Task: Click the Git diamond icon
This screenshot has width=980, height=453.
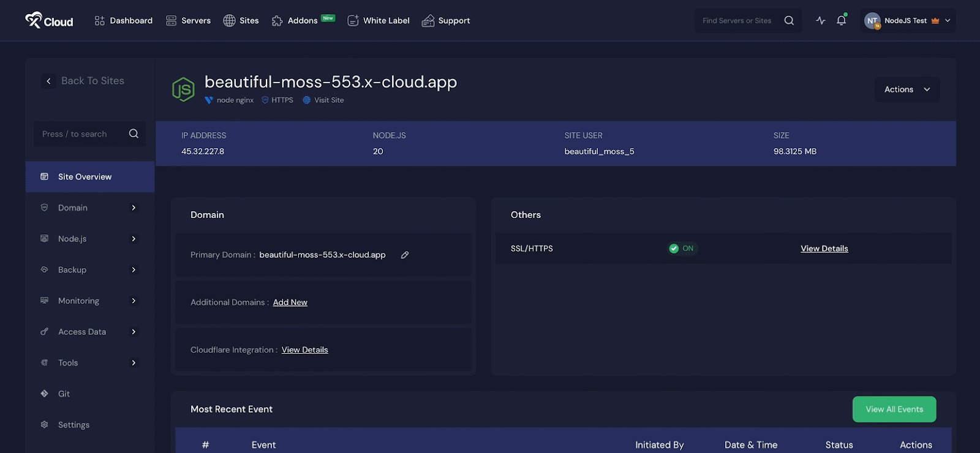Action: (x=44, y=394)
